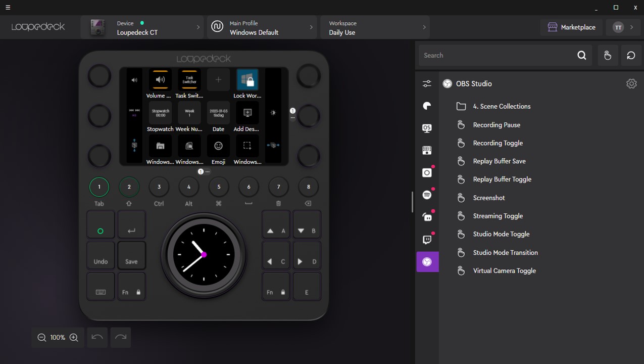Open the Marketplace
Viewport: 644px width, 364px height.
(x=571, y=27)
